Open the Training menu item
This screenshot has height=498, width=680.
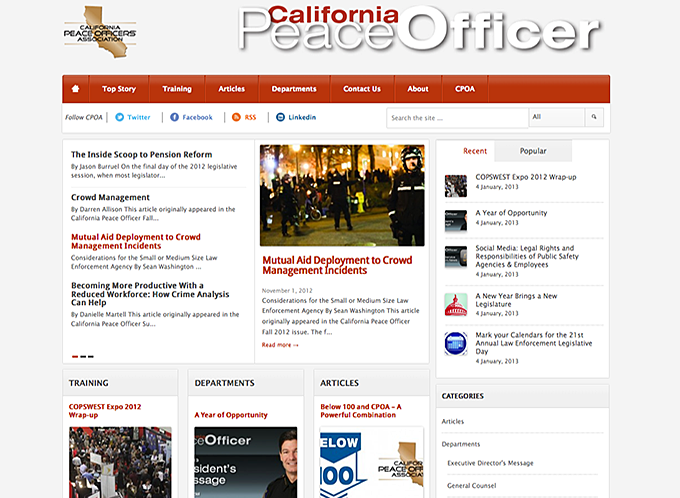coord(177,89)
